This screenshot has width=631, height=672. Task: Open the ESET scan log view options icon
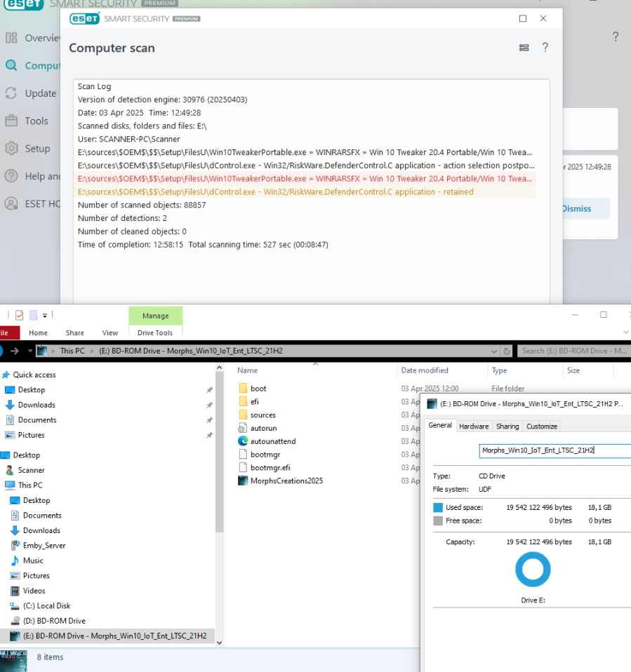tap(524, 48)
